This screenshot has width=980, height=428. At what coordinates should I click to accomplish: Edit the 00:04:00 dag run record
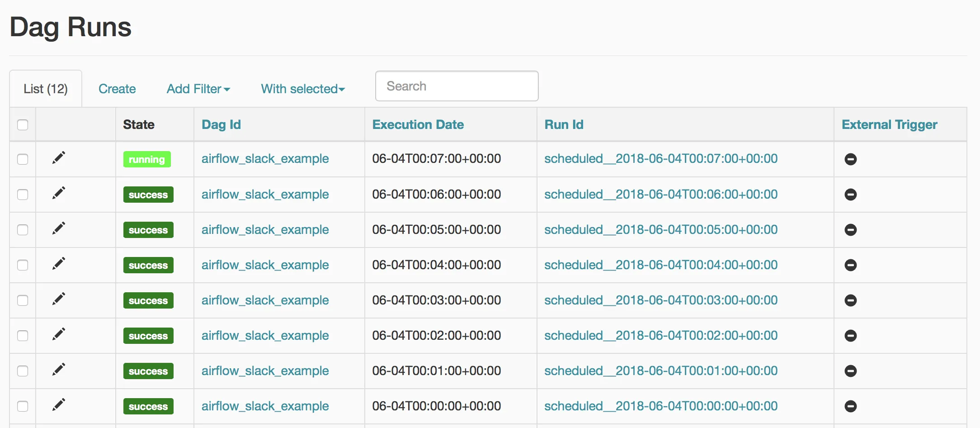click(x=59, y=264)
